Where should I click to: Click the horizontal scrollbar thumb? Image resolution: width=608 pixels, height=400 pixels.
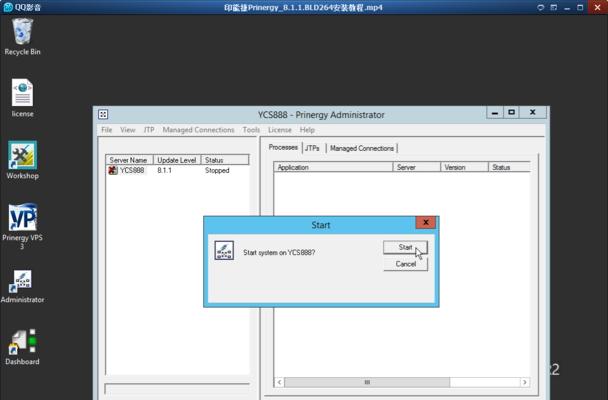point(367,382)
